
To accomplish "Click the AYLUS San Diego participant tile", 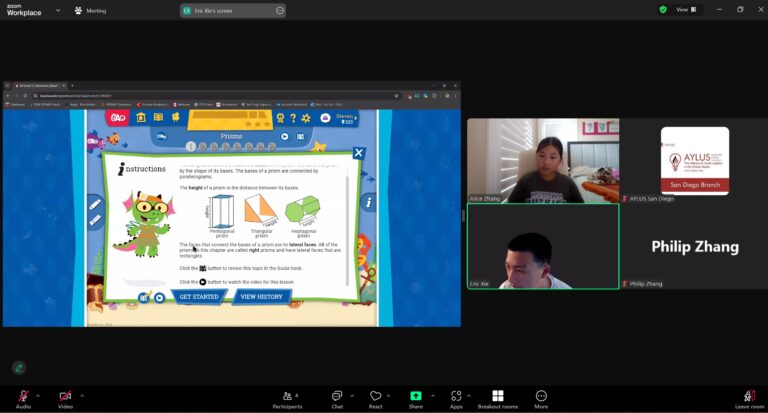I will (695, 160).
